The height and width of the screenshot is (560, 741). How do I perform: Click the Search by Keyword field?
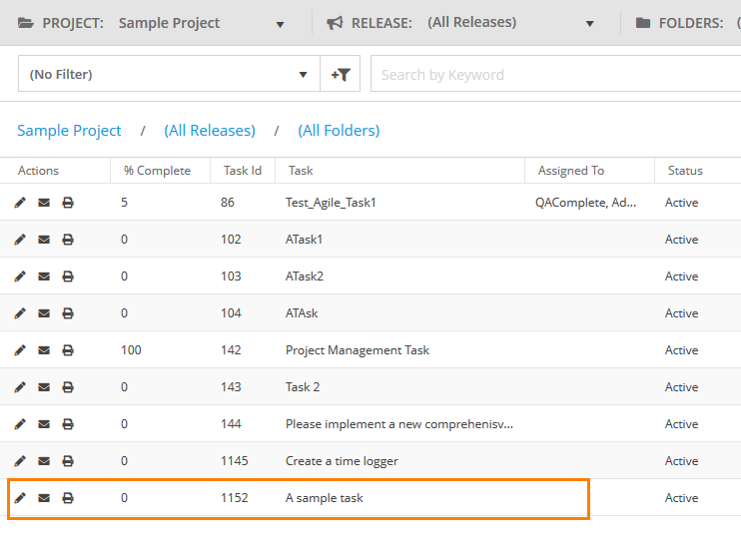pos(554,74)
